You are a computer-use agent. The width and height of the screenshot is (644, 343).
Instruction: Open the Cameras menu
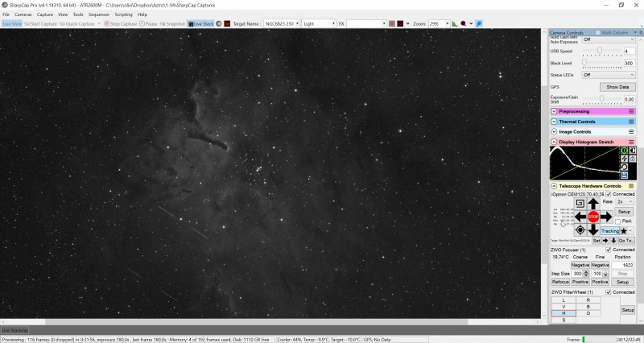[23, 14]
